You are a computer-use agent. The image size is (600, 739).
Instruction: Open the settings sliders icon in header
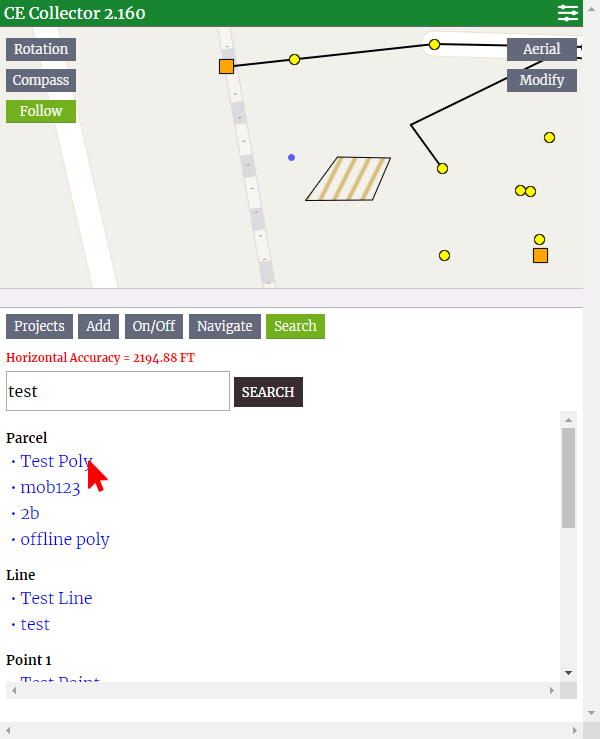[x=567, y=13]
